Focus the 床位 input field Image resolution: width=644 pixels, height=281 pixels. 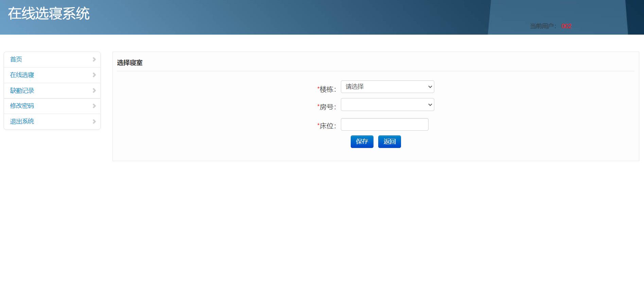click(384, 124)
